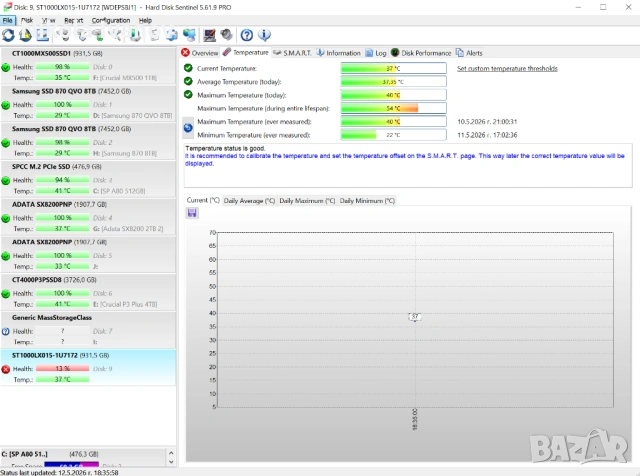Click the blue info bubble toolbar icon

[264, 35]
